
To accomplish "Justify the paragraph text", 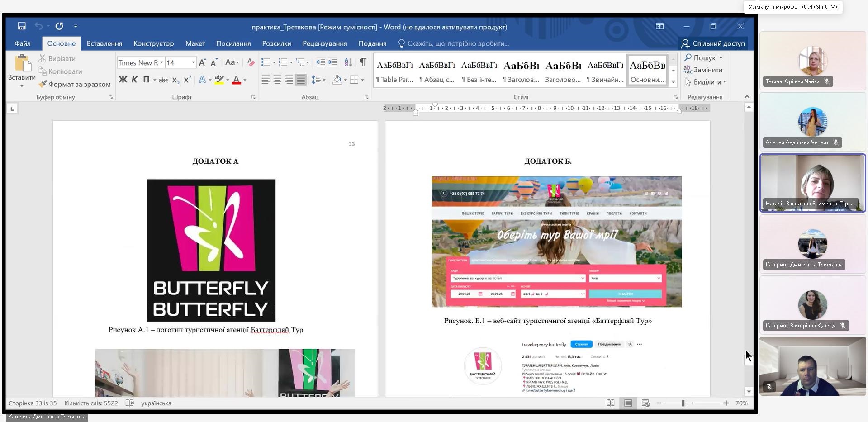I will 301,80.
